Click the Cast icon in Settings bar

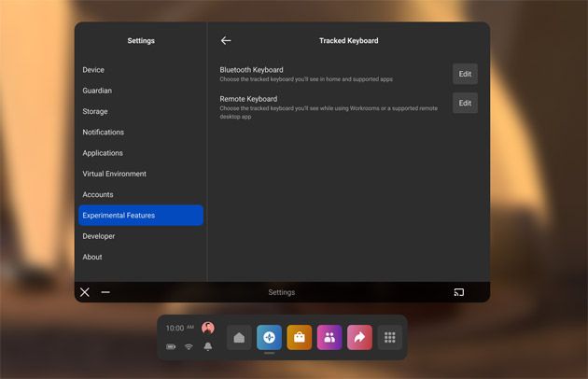coord(459,292)
